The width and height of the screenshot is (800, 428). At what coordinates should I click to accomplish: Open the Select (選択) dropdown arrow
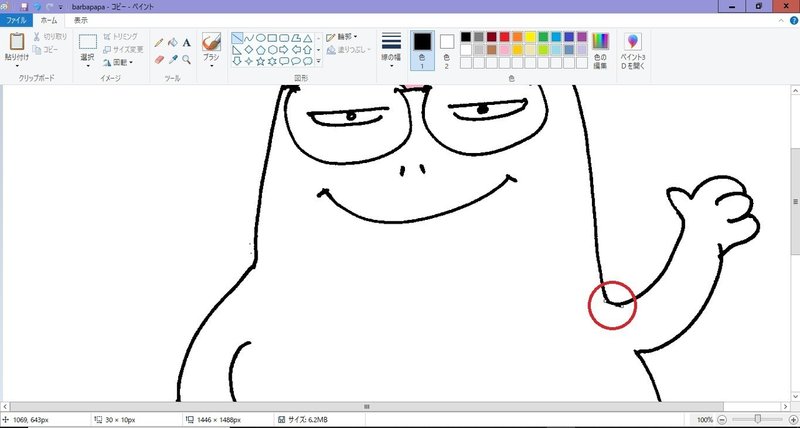[x=88, y=66]
